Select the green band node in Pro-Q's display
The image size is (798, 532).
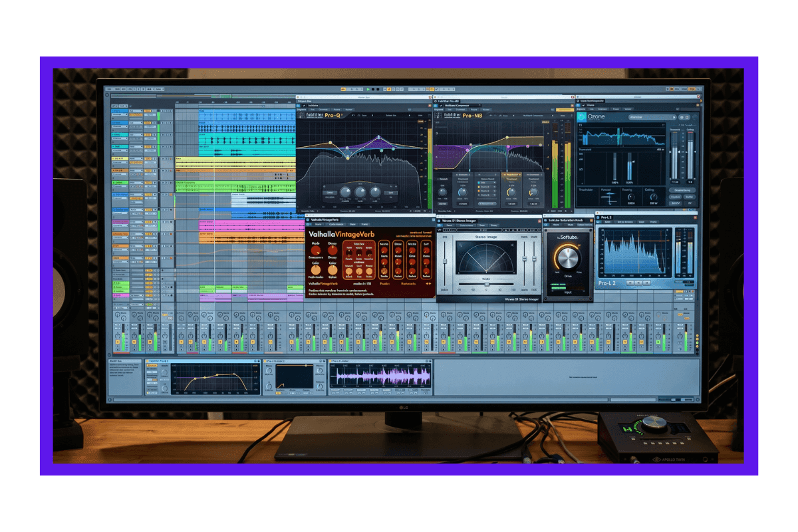pos(382,151)
